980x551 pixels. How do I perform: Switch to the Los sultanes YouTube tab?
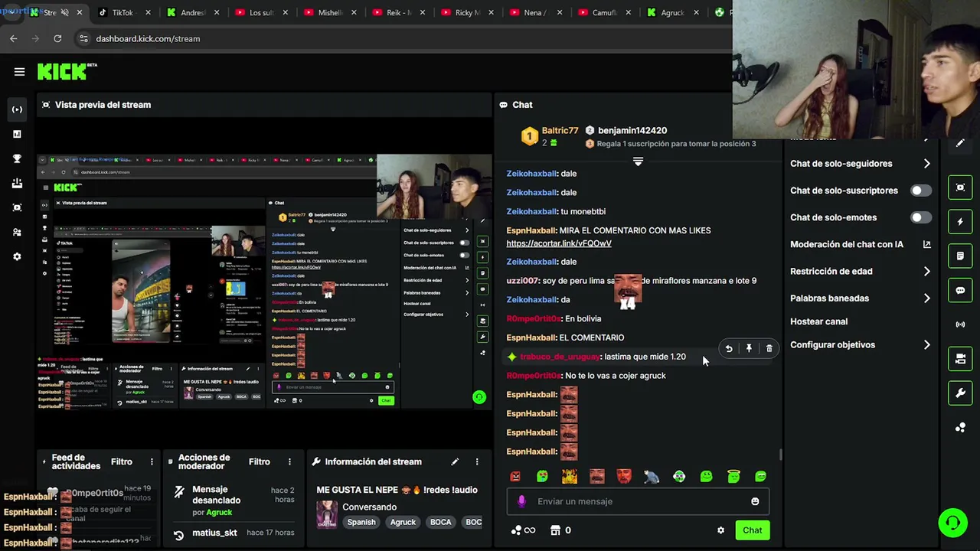point(263,12)
